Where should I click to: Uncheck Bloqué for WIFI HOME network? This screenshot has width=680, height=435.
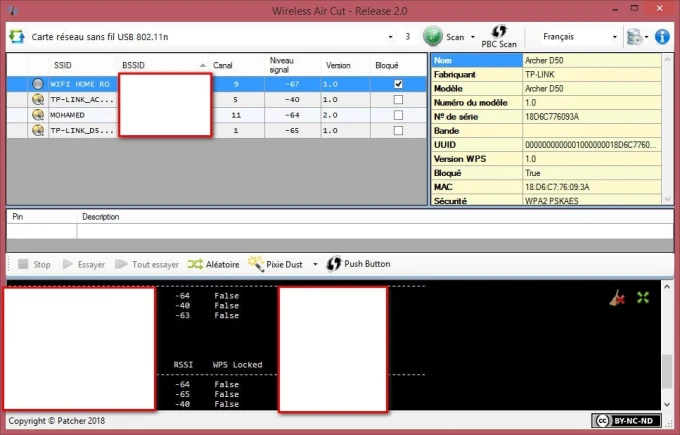pos(398,85)
